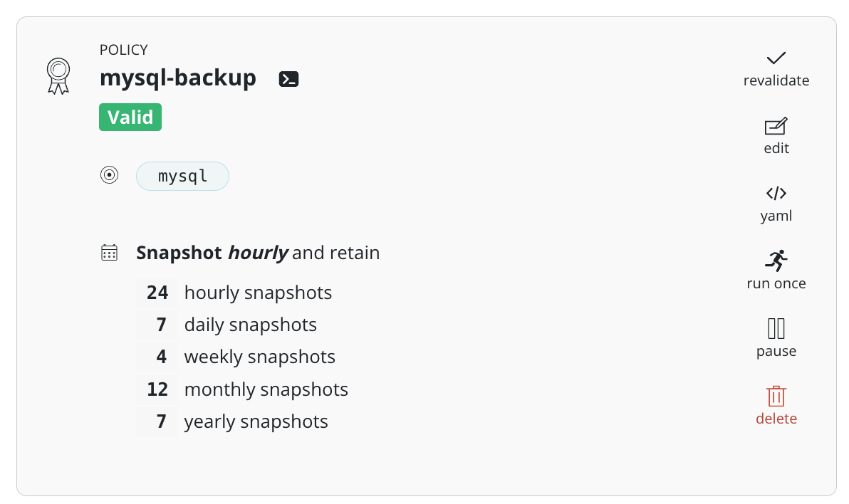
Task: Click the calendar schedule icon
Action: (109, 253)
